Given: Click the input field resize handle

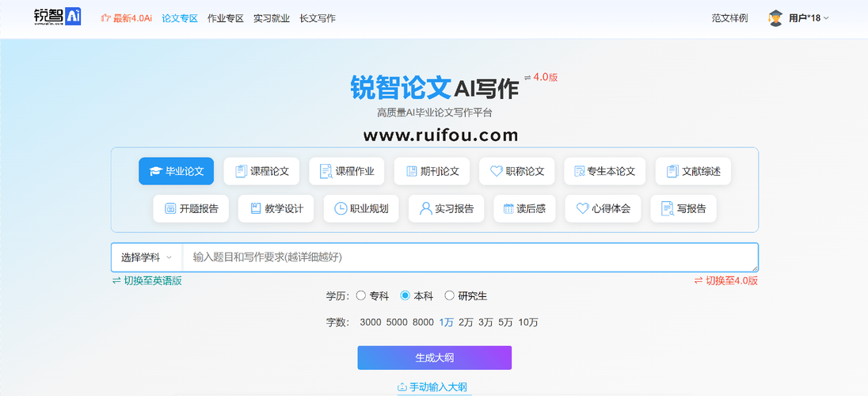Looking at the screenshot, I should pyautogui.click(x=755, y=268).
